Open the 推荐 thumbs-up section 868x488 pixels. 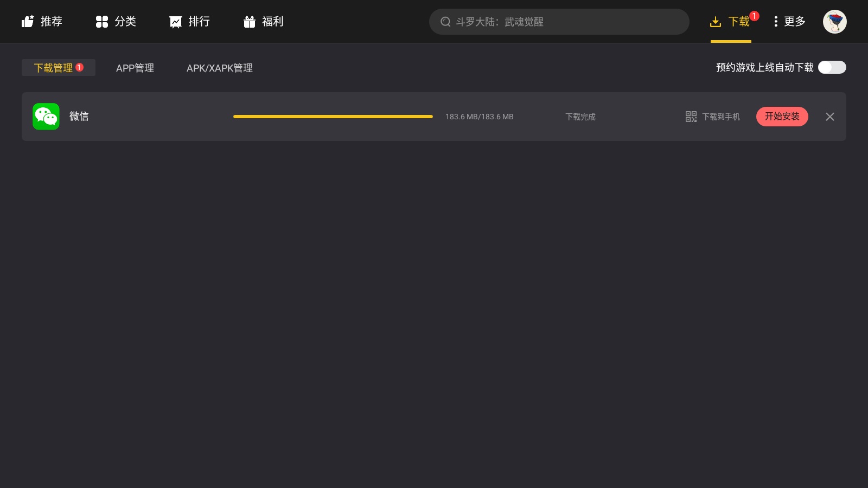[x=42, y=22]
